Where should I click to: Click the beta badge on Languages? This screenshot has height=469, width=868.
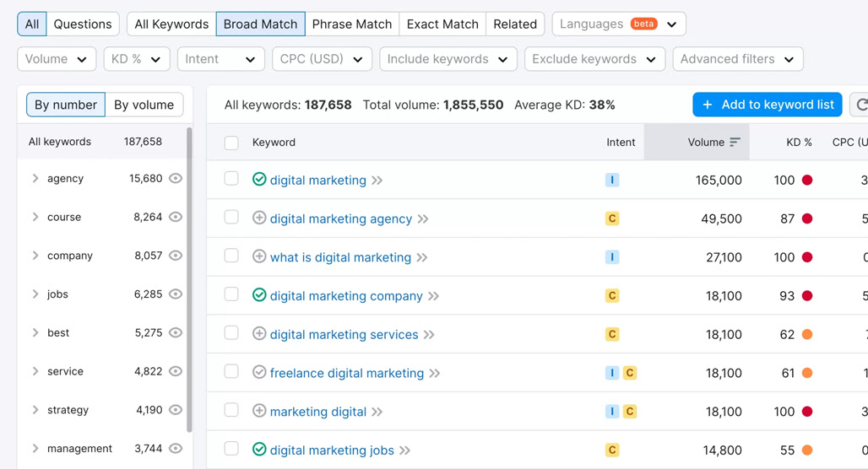click(643, 24)
